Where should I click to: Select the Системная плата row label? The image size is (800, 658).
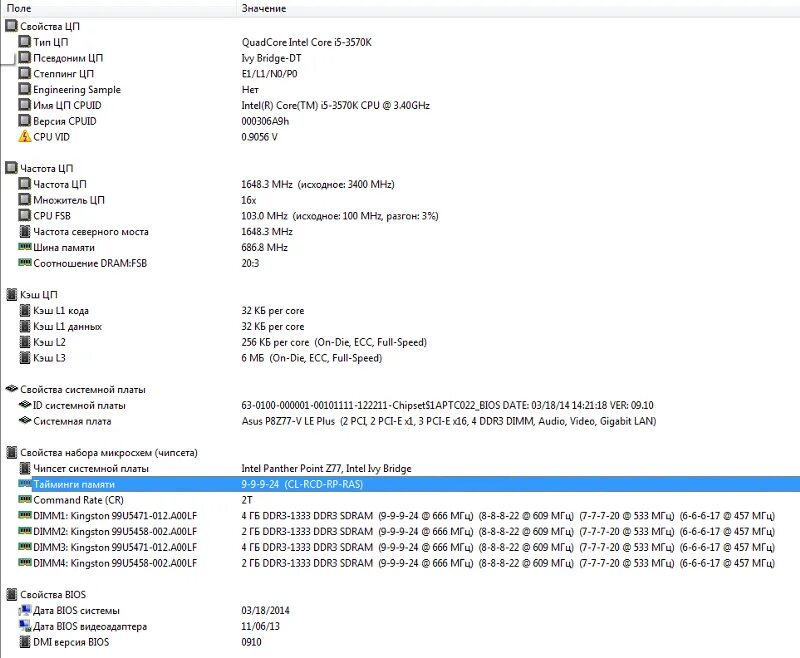click(72, 421)
